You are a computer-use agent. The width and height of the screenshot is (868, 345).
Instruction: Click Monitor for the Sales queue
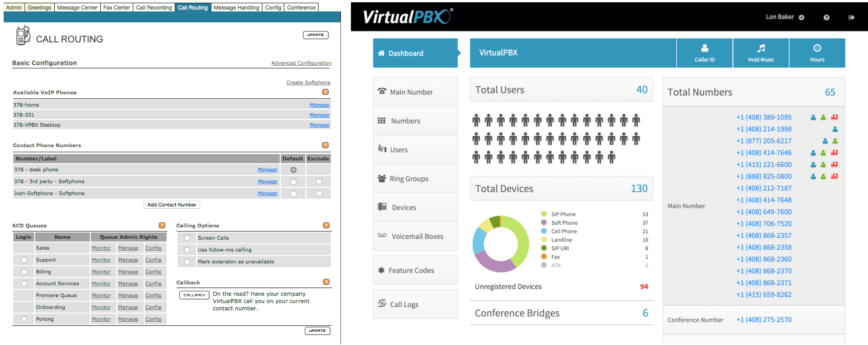101,248
